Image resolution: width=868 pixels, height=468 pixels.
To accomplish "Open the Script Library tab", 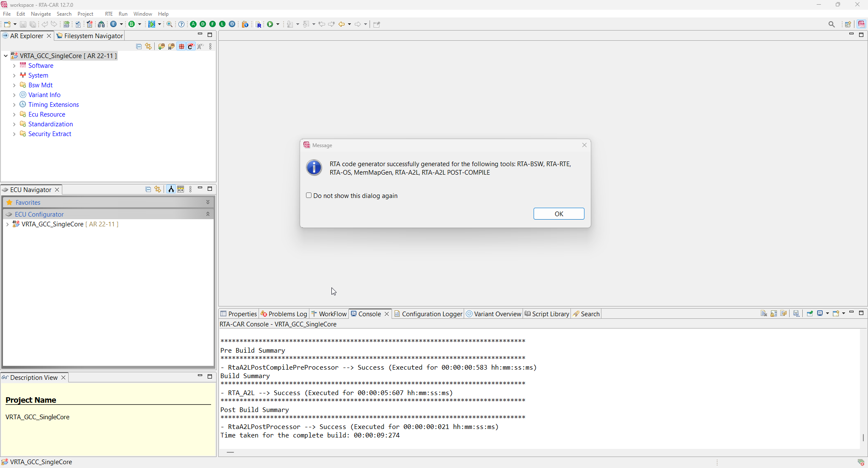I will click(547, 314).
